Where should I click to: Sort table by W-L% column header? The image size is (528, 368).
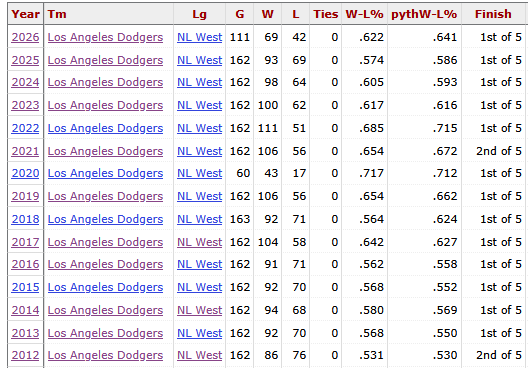pyautogui.click(x=364, y=14)
